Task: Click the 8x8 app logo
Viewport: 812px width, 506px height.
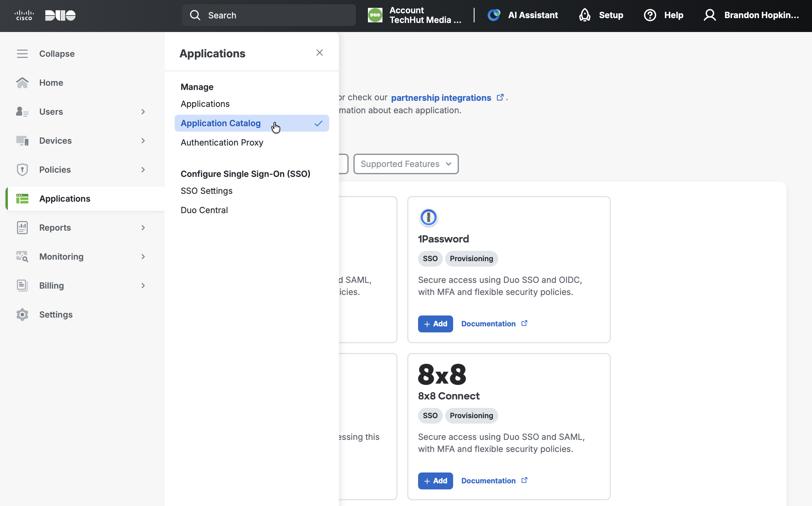Action: tap(442, 374)
